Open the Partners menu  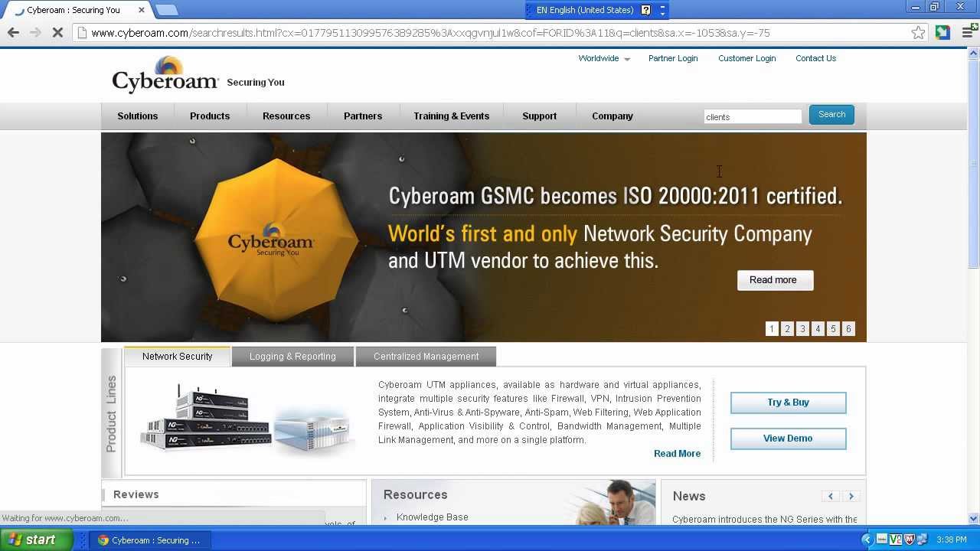(x=363, y=116)
